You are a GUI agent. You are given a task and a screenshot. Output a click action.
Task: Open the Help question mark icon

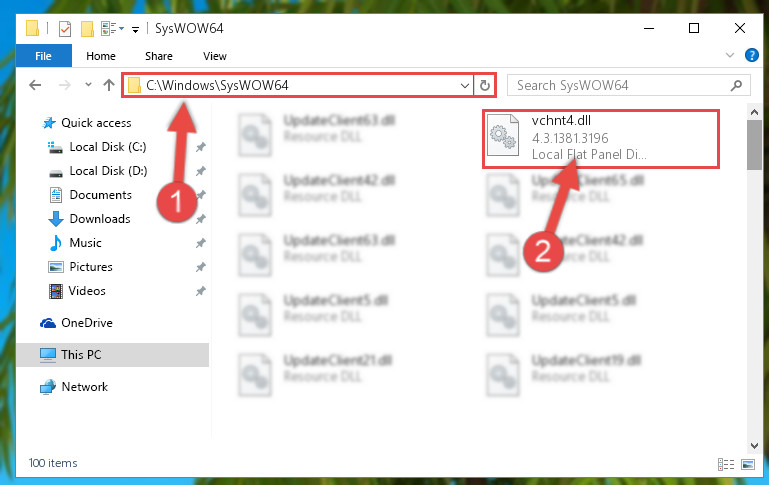click(x=751, y=55)
